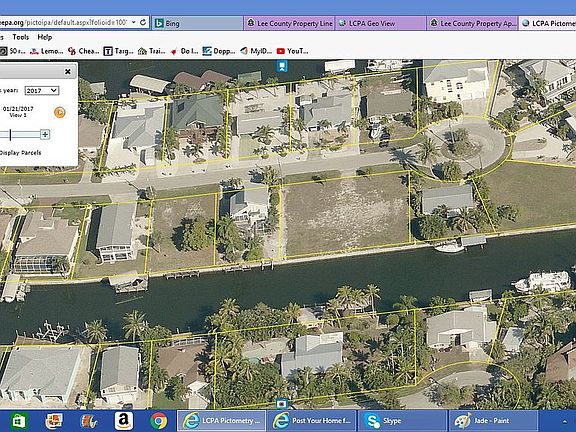Click the blue pan marker at top of map
576x432 pixels.
(282, 66)
